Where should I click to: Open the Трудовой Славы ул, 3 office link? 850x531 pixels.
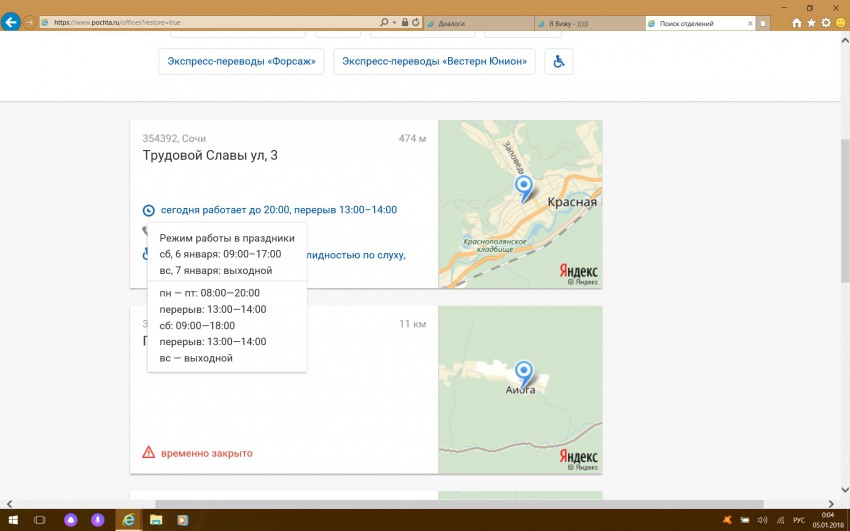[x=210, y=155]
